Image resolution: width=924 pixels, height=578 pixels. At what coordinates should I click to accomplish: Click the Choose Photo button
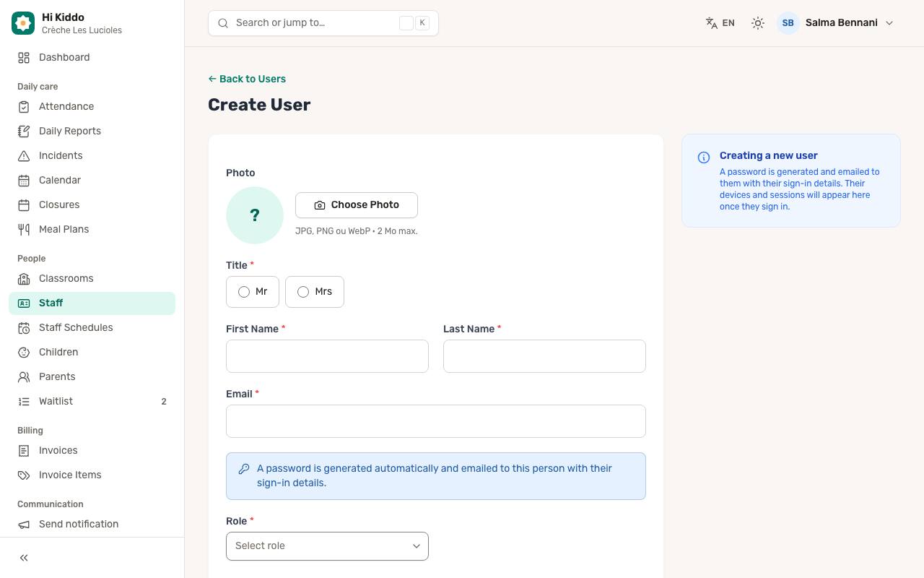[x=357, y=205]
